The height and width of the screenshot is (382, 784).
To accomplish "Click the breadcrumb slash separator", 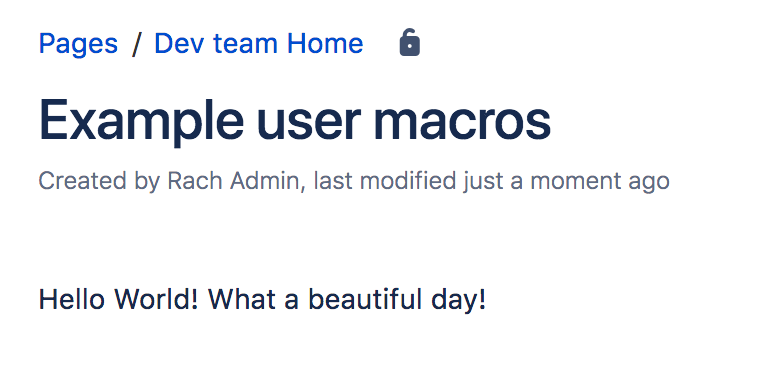I will pos(136,44).
